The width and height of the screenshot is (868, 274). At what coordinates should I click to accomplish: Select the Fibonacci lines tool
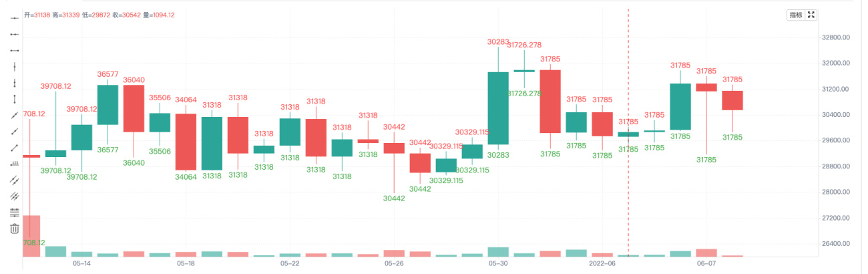pyautogui.click(x=15, y=213)
